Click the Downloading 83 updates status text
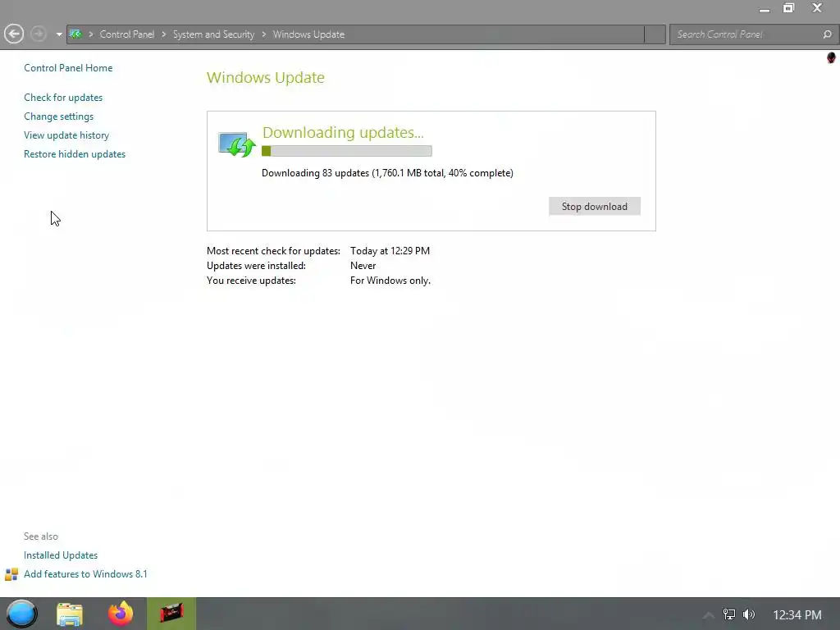Screen dimensions: 840x630 pos(387,173)
